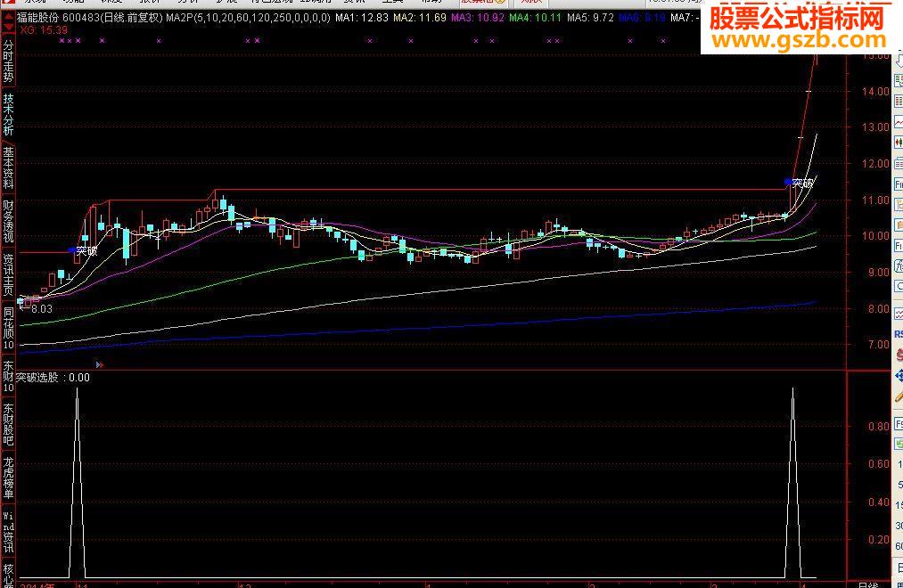Open the 分时走势 sidebar tab
The image size is (903, 588).
(8, 61)
